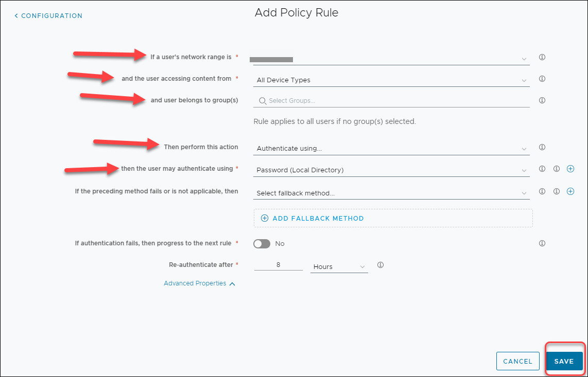Click plus icon on Select fallback method row
The height and width of the screenshot is (377, 588).
tap(570, 191)
